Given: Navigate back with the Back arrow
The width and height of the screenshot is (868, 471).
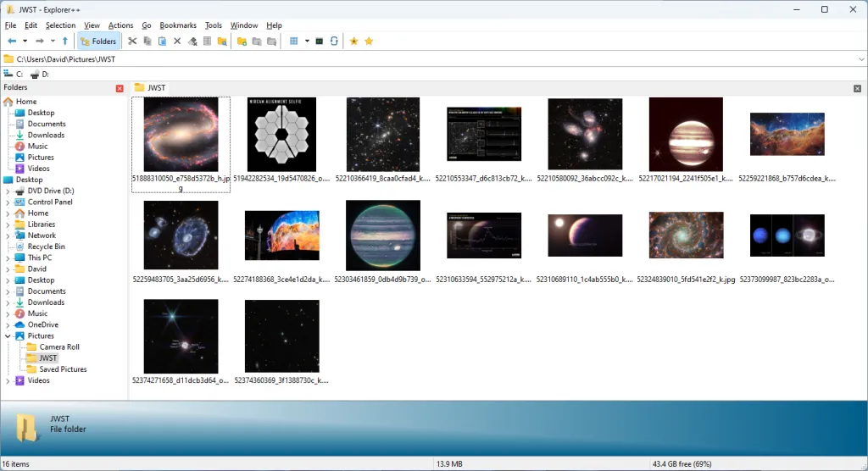Looking at the screenshot, I should (x=12, y=41).
